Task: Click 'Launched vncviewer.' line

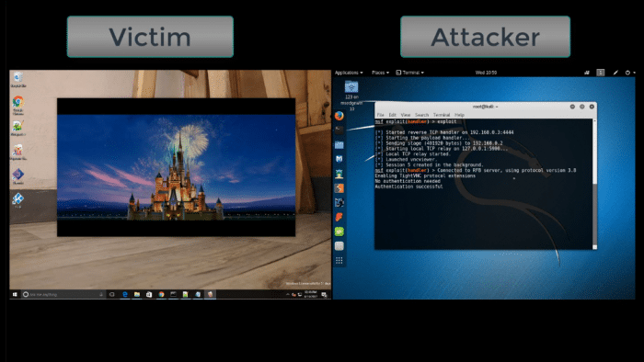Action: tap(407, 160)
